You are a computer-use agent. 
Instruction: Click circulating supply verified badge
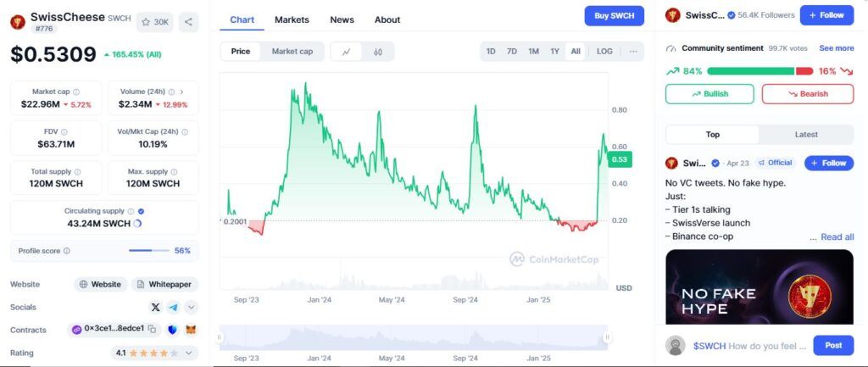142,211
